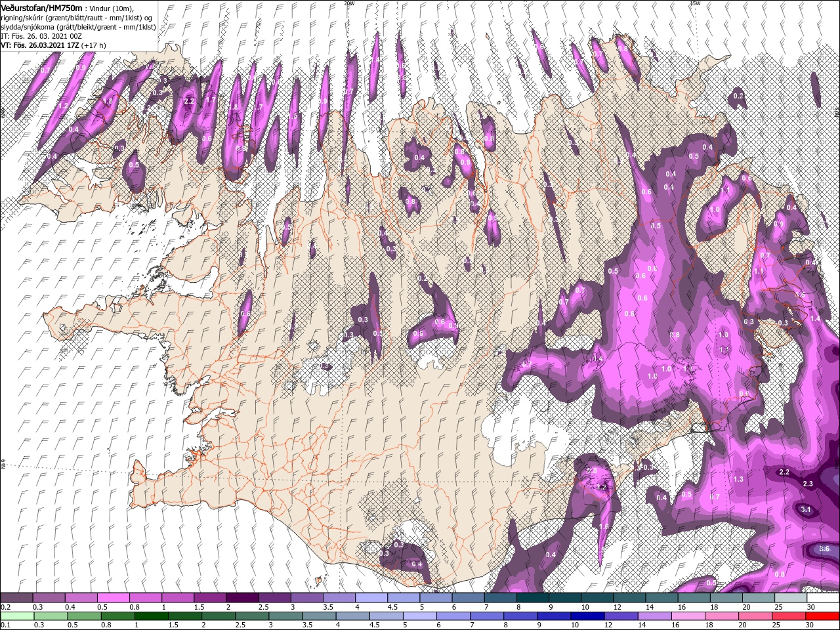Screen dimensions: 840x630
Task: Click the 20W longitude label at map top
Action: pyautogui.click(x=349, y=3)
